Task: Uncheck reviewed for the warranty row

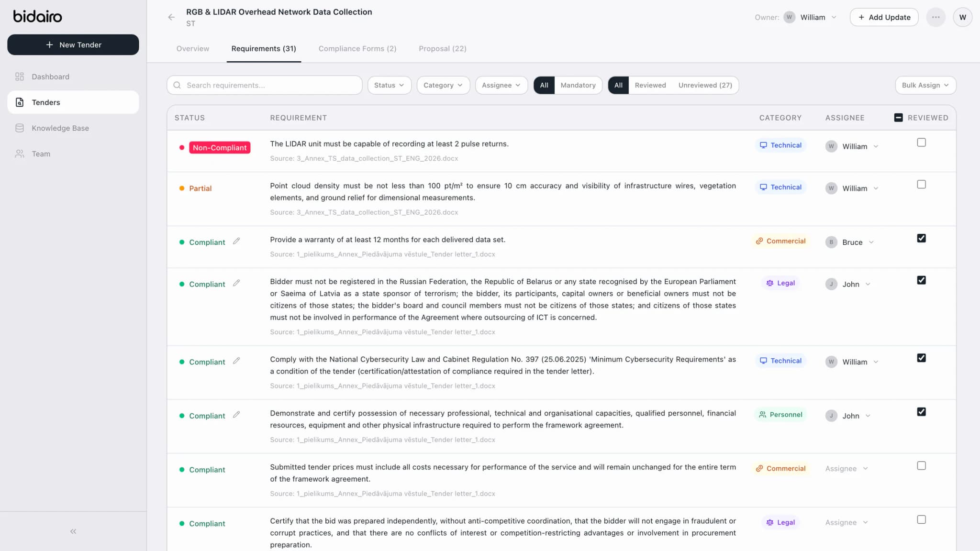Action: point(921,238)
